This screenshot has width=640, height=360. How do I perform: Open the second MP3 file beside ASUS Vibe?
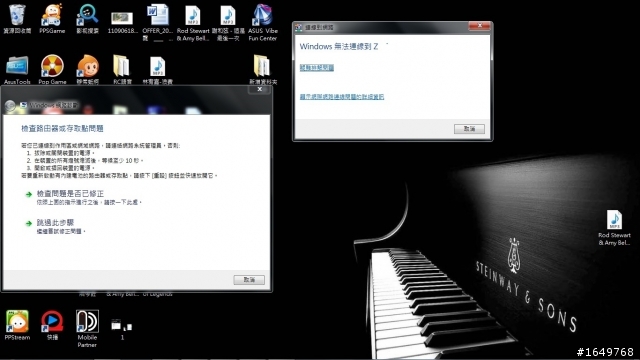coord(228,22)
